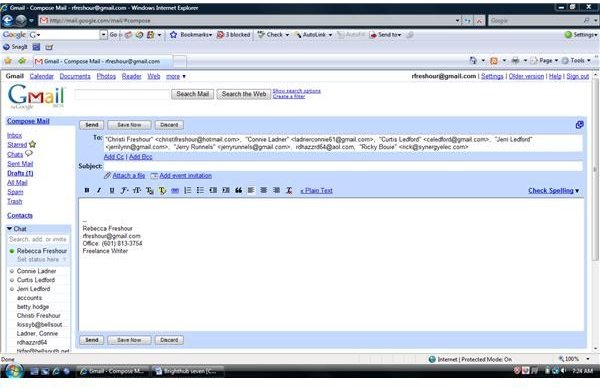Viewport: 600px width, 388px height.
Task: Open the Calendar tab in Gmail nav
Action: click(x=42, y=77)
